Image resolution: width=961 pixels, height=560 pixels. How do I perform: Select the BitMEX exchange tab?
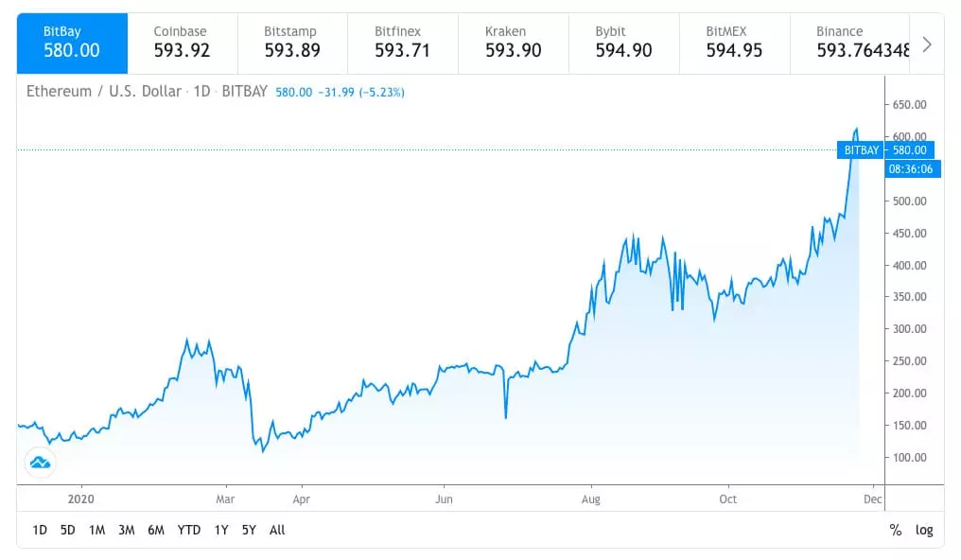(734, 43)
